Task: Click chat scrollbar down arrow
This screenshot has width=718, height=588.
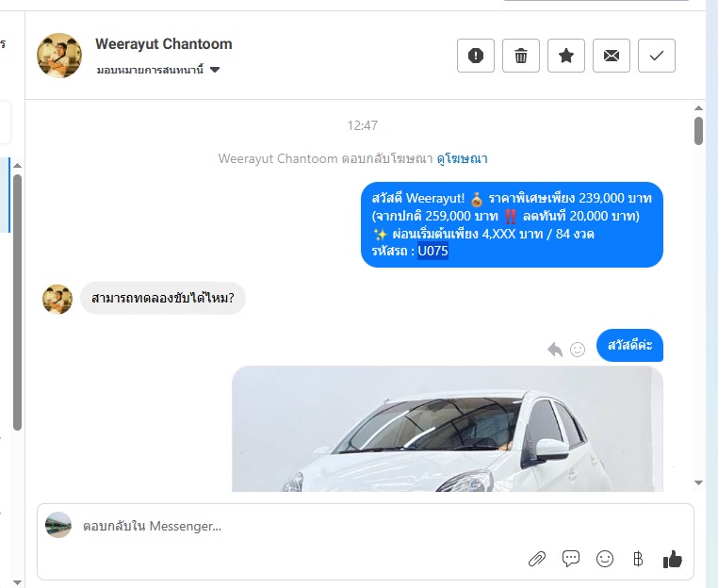Action: coord(698,482)
